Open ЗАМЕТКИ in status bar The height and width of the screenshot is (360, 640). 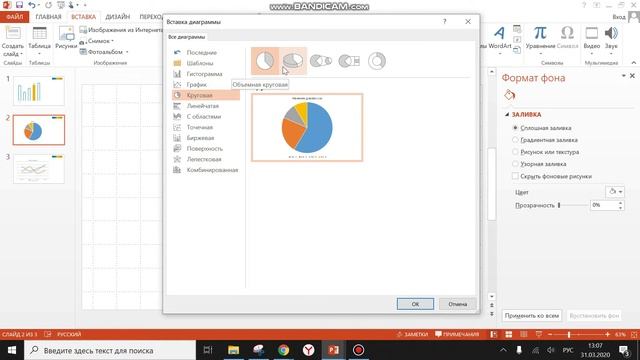(x=412, y=334)
